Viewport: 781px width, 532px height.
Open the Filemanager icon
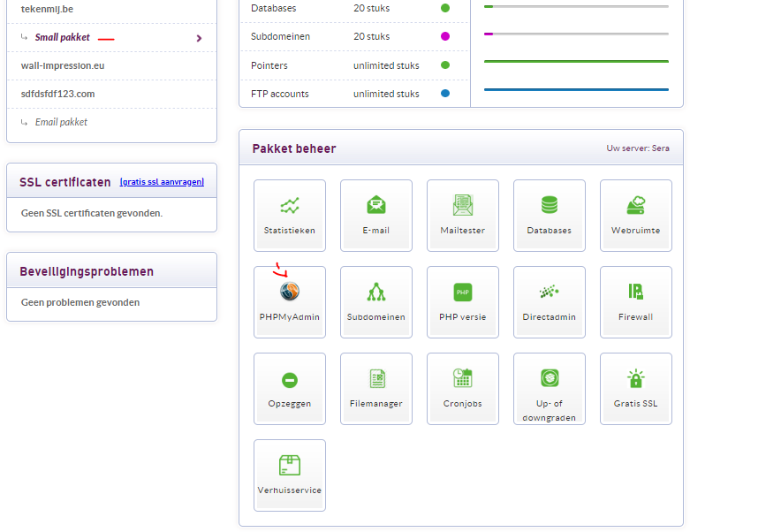coord(376,379)
